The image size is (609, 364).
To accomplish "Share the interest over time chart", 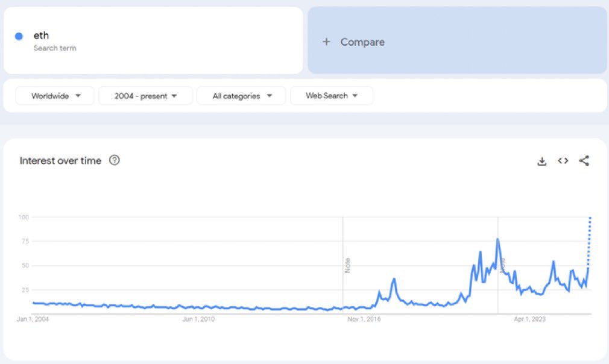I will 584,161.
